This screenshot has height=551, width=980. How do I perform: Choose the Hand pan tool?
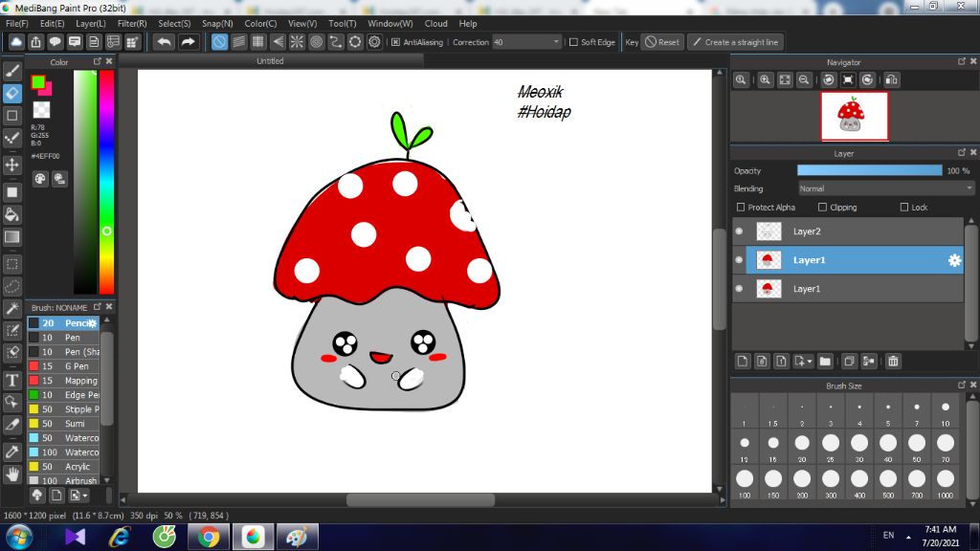click(12, 474)
